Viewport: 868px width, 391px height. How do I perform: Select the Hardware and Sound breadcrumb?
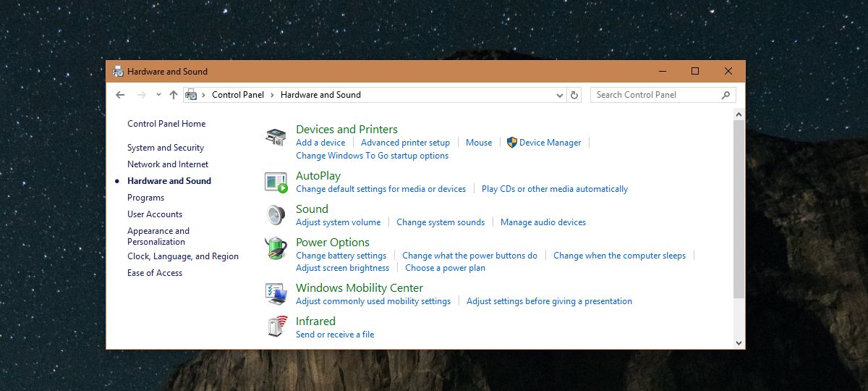pos(320,95)
